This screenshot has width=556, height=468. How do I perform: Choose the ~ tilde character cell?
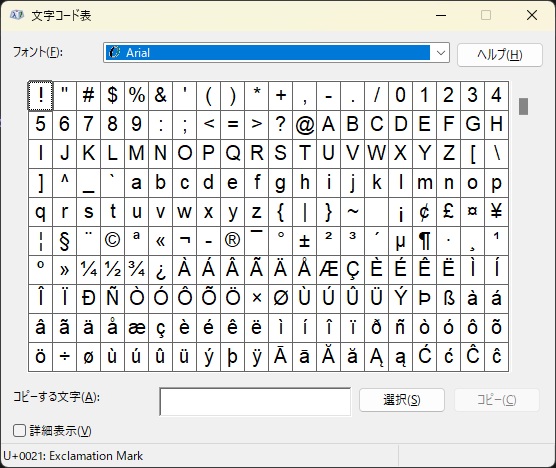pyautogui.click(x=352, y=212)
